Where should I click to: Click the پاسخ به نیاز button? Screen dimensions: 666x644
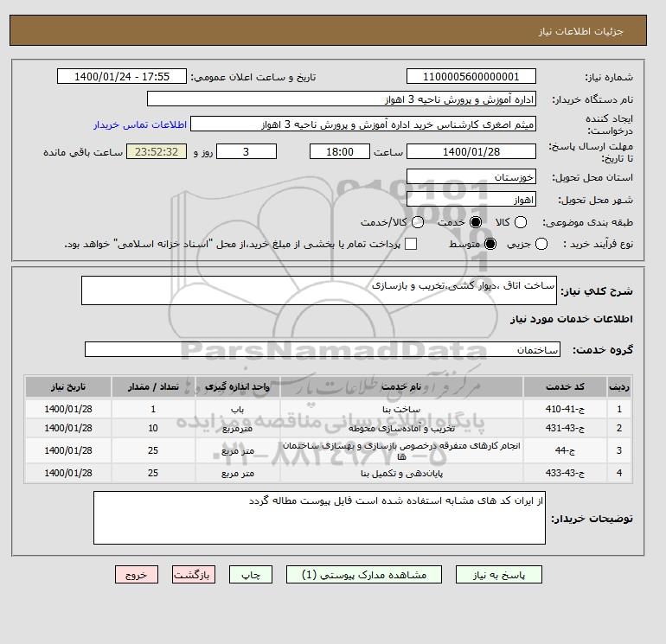[499, 575]
